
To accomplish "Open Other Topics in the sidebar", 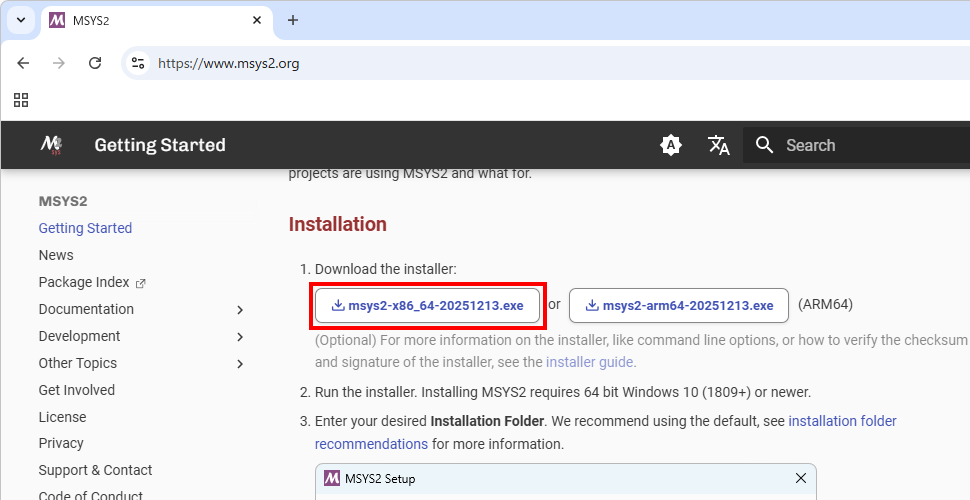I will tap(77, 363).
